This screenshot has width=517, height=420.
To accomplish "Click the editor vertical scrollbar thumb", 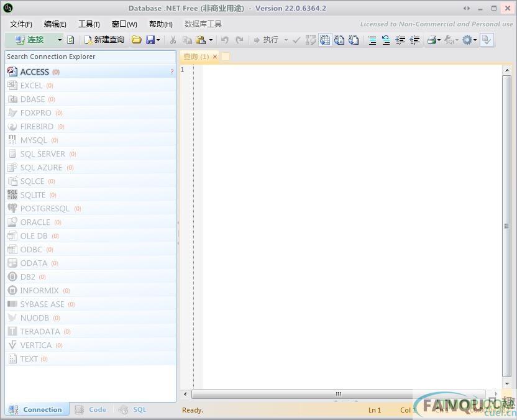I will (507, 226).
